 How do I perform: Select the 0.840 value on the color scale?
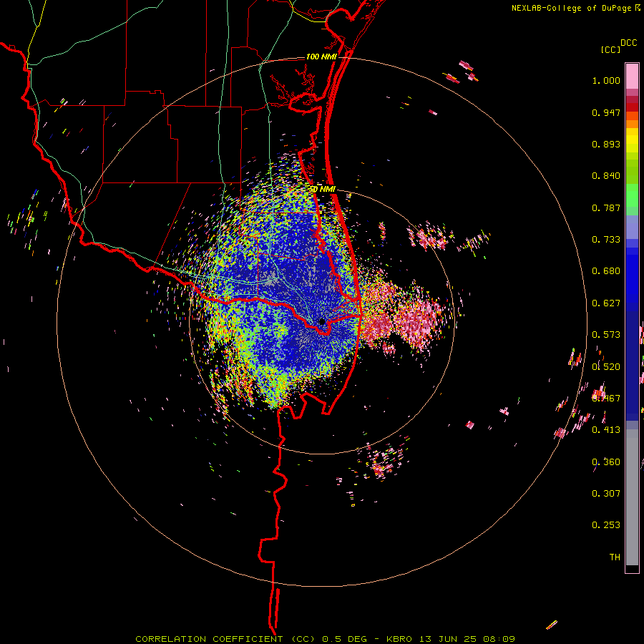point(606,176)
